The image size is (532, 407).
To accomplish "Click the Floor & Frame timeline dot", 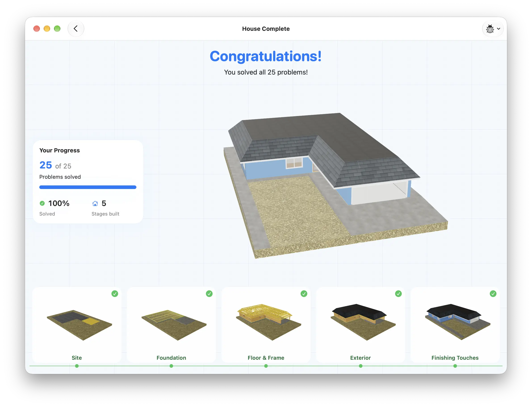I will point(266,366).
